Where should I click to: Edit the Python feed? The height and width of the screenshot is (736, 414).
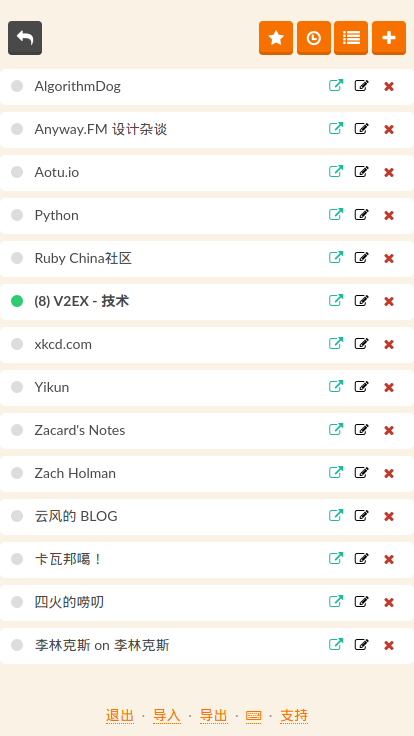(x=361, y=215)
